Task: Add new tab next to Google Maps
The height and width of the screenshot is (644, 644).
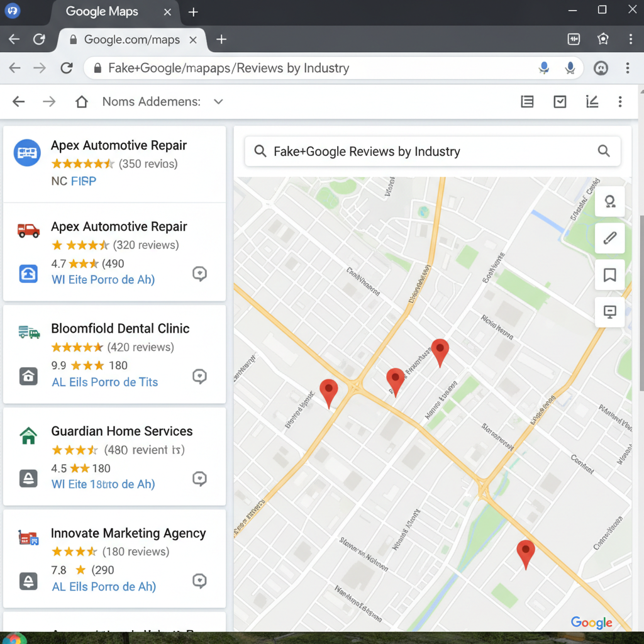Action: click(193, 13)
